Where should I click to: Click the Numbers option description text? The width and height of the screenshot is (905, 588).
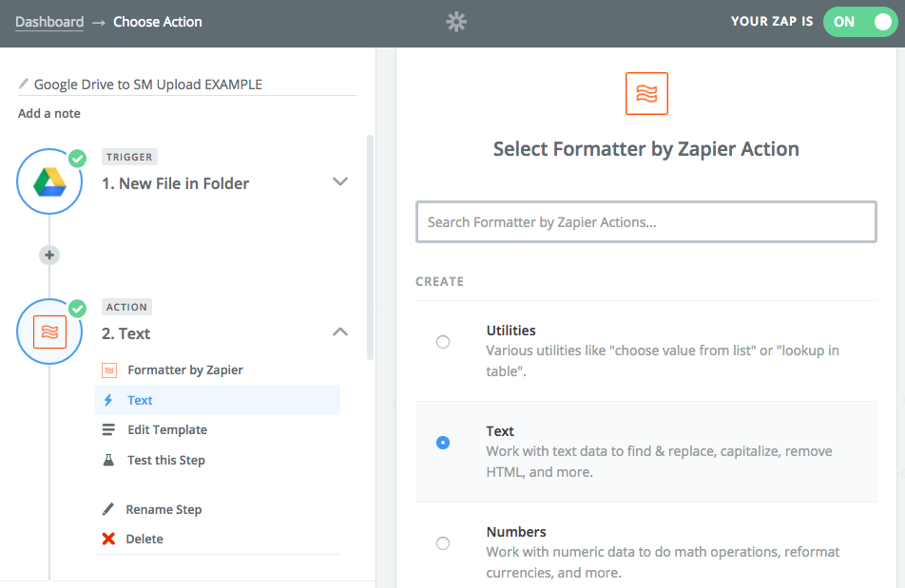coord(663,562)
